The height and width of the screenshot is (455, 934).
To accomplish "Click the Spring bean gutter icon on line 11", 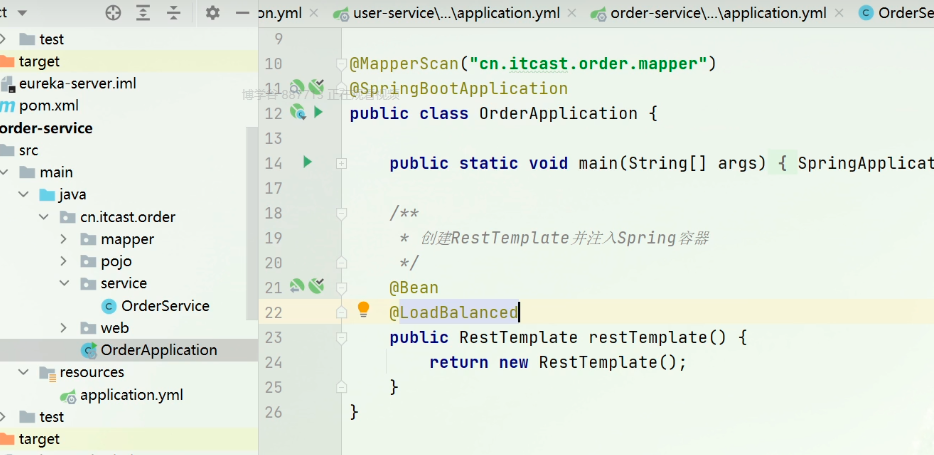I will (297, 87).
